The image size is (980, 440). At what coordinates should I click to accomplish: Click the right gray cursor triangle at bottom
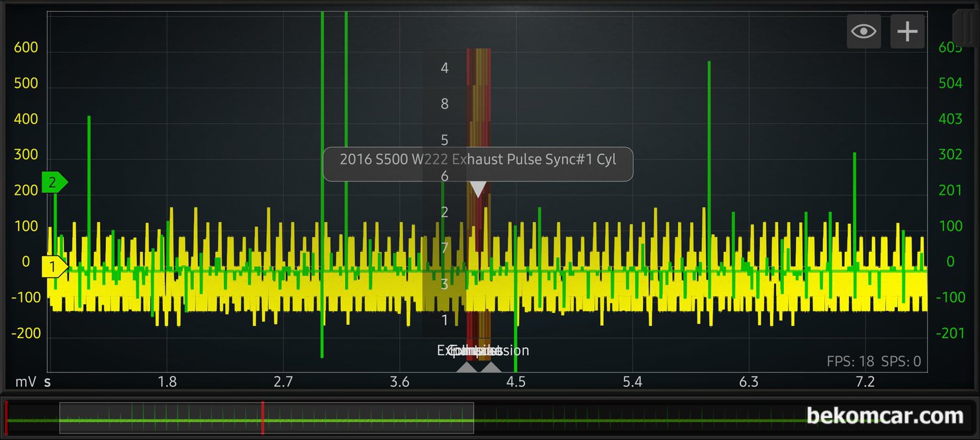491,367
